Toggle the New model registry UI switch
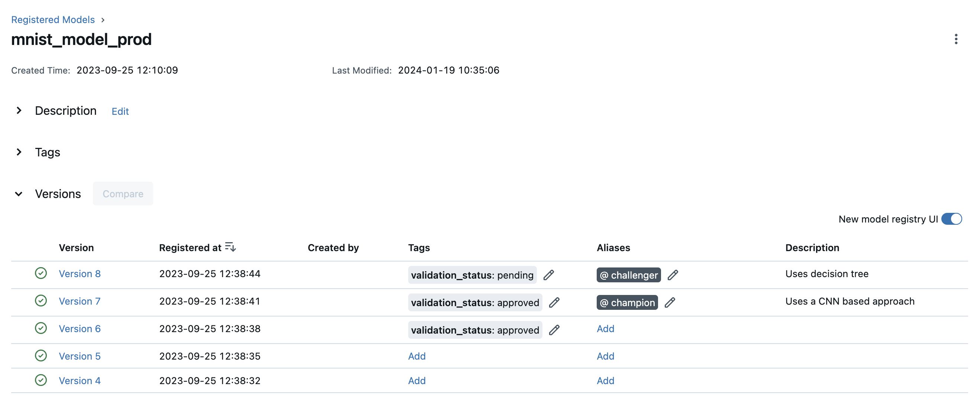This screenshot has height=396, width=980. (951, 219)
